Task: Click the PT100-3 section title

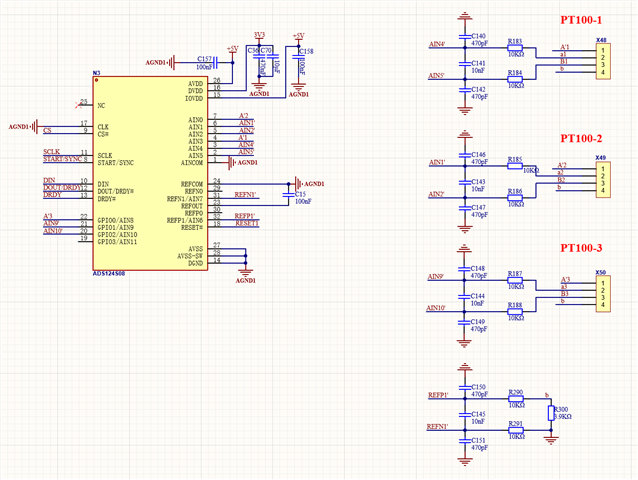Action: coord(581,248)
